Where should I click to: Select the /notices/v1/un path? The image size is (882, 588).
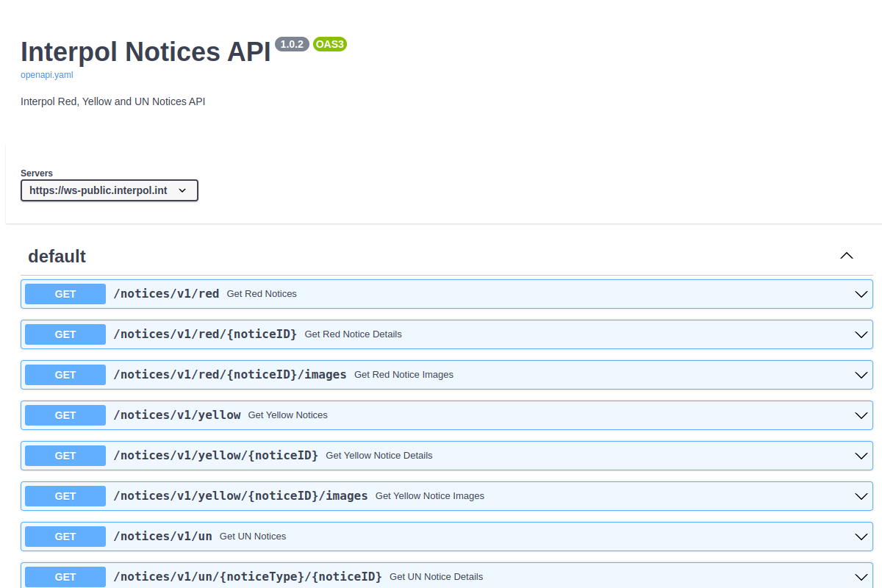(x=162, y=537)
